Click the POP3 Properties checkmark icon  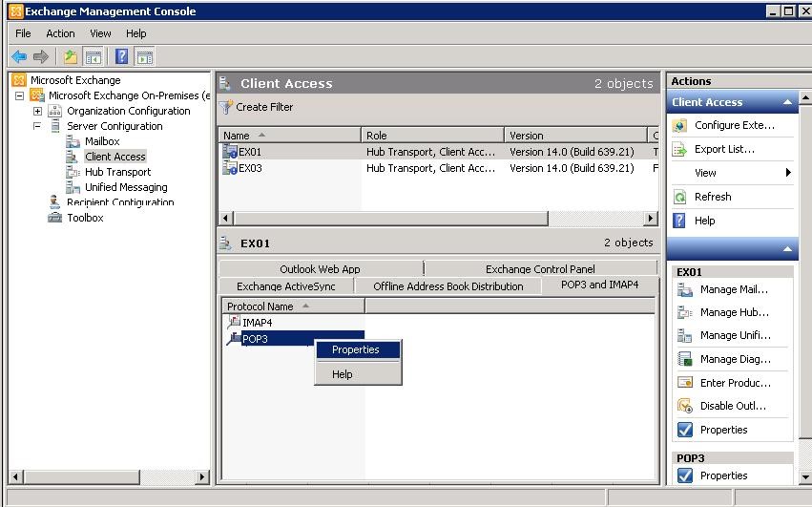pyautogui.click(x=684, y=475)
